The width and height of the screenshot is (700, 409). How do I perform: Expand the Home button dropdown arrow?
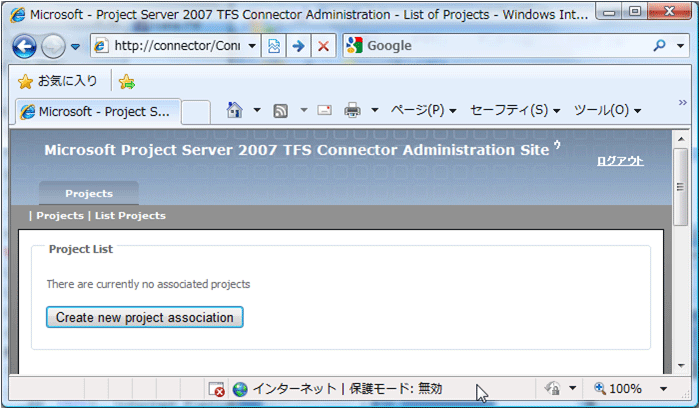[x=257, y=110]
